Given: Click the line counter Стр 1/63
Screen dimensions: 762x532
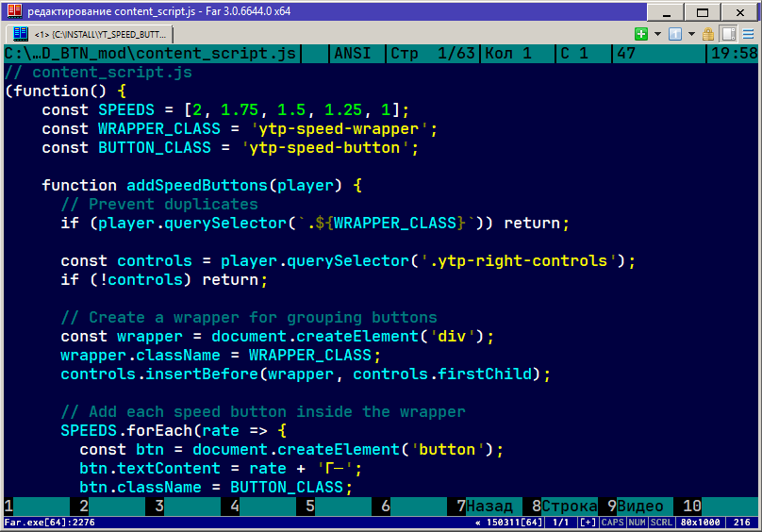Looking at the screenshot, I should point(433,53).
